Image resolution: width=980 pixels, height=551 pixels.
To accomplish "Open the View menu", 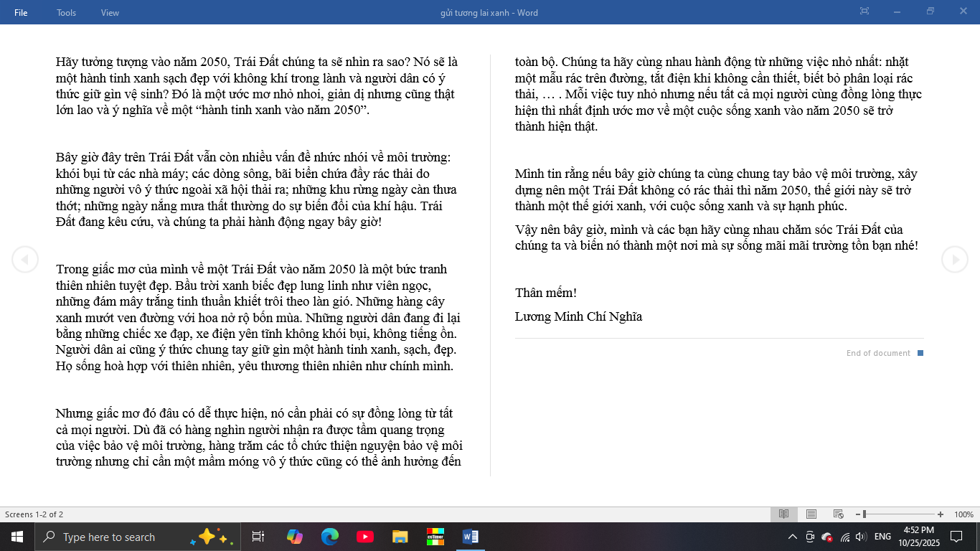I will pyautogui.click(x=110, y=12).
